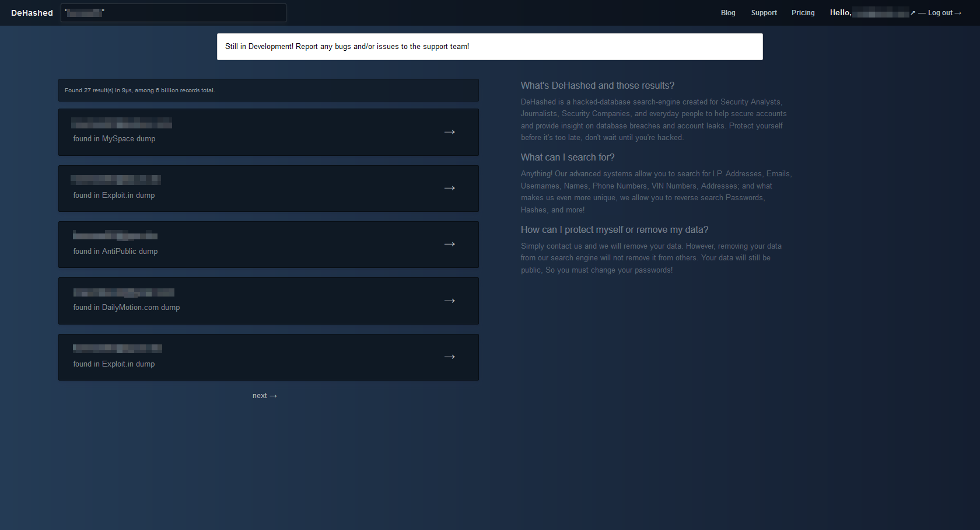The image size is (980, 530).
Task: Open the Blog page
Action: [x=727, y=13]
